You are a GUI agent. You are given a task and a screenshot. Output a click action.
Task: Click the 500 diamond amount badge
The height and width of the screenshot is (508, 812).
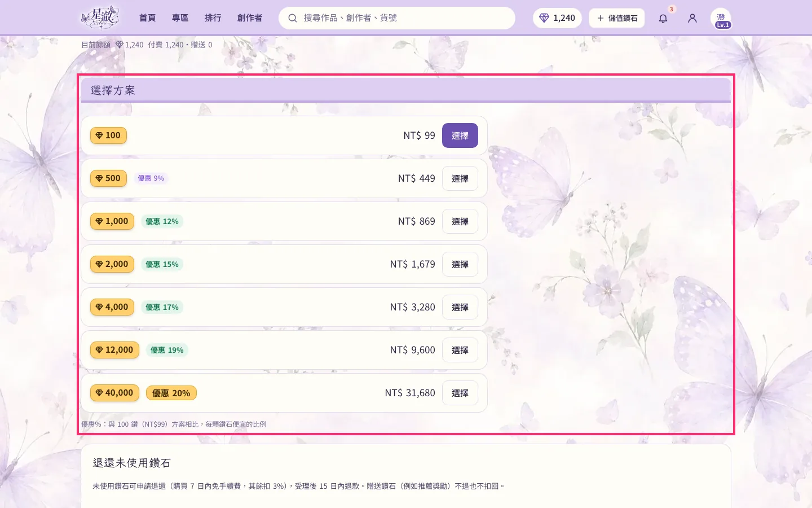tap(108, 178)
